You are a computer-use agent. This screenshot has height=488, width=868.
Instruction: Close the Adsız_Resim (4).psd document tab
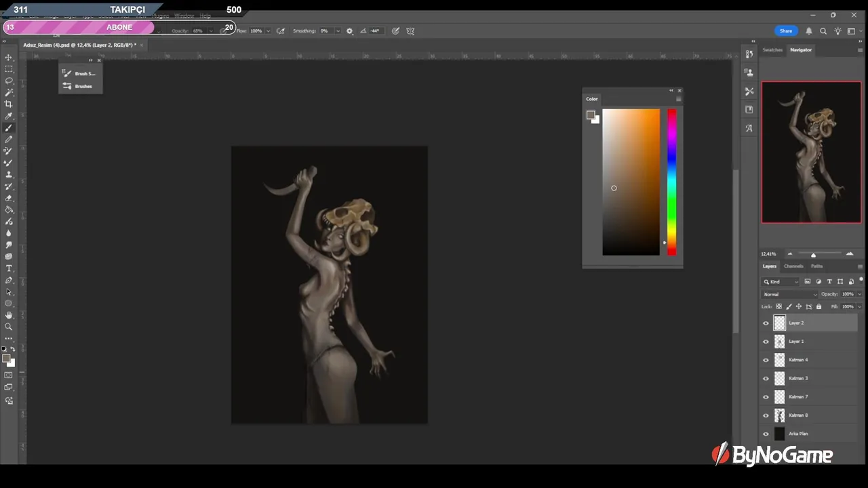[x=142, y=45]
